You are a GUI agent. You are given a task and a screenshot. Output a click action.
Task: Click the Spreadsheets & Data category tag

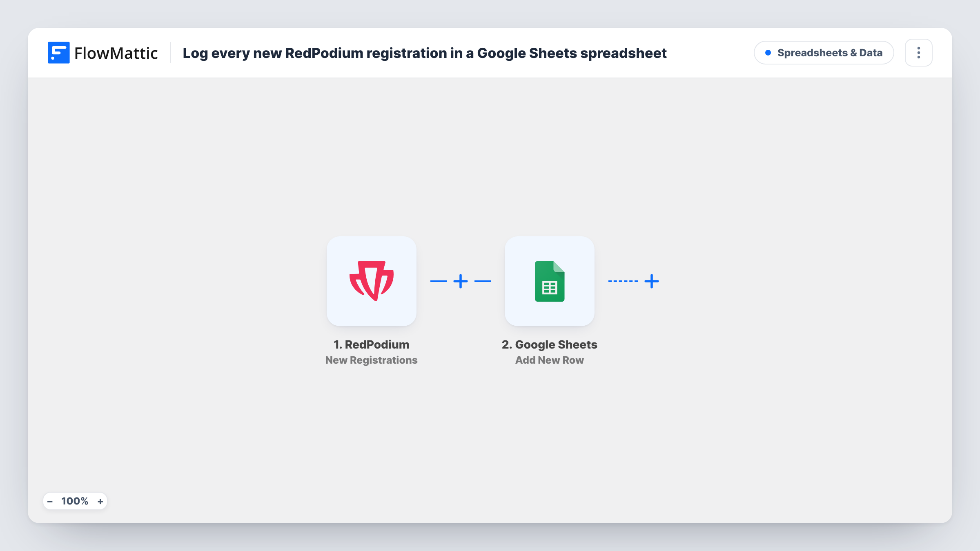point(824,53)
